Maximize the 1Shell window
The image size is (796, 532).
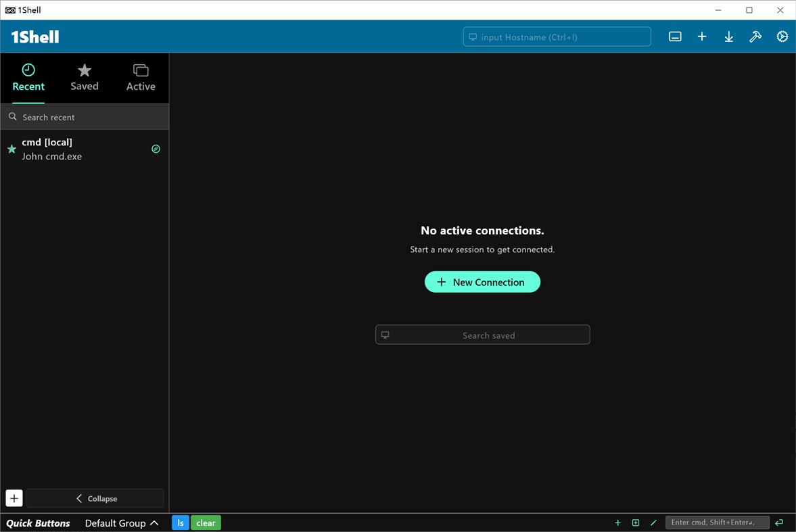click(749, 10)
